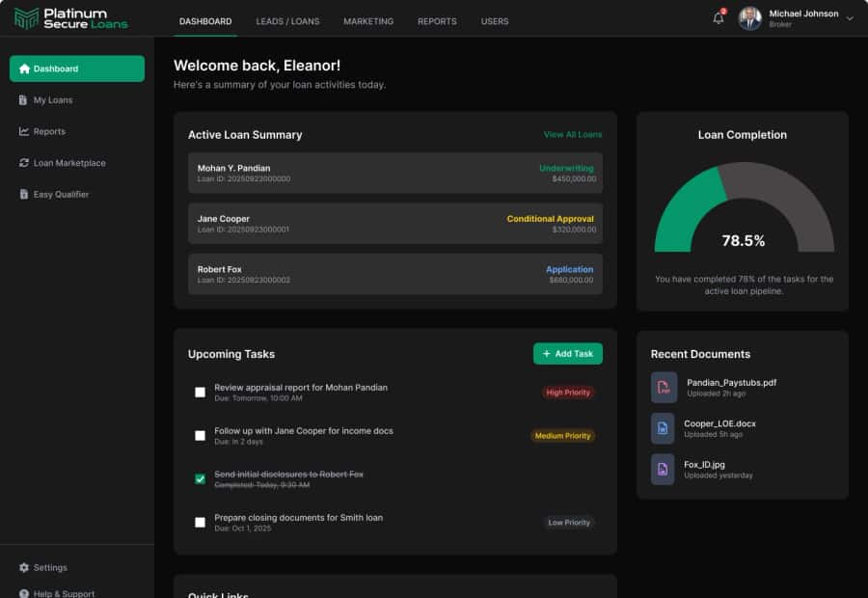
Task: Click Michael Johnson's profile avatar
Action: [x=750, y=18]
